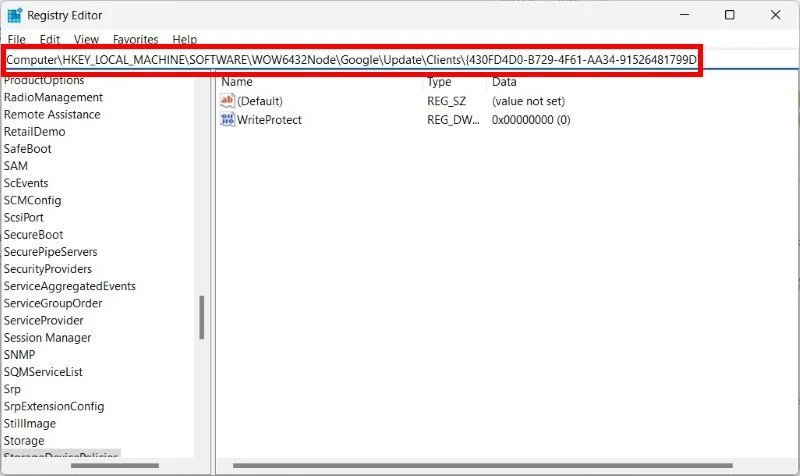Open the Favorites menu
Image resolution: width=800 pixels, height=476 pixels.
click(x=136, y=39)
